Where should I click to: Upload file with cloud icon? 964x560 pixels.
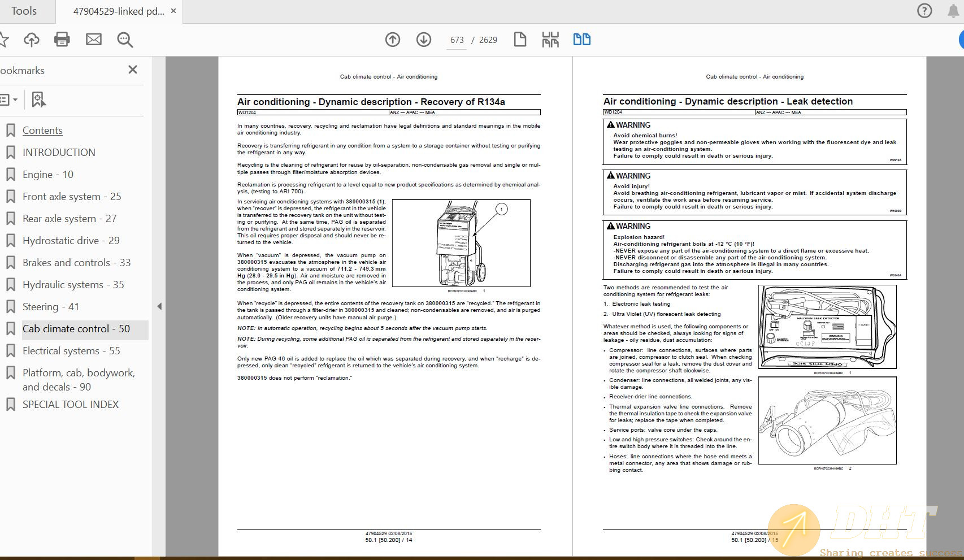[x=32, y=40]
